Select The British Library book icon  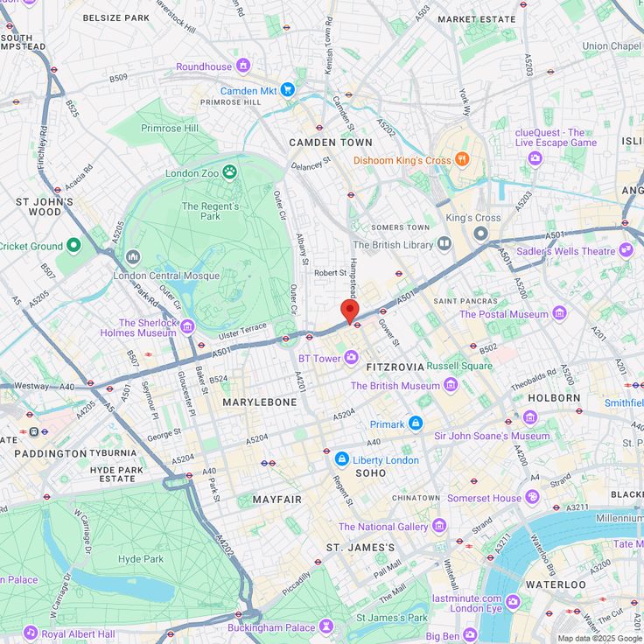click(x=444, y=243)
